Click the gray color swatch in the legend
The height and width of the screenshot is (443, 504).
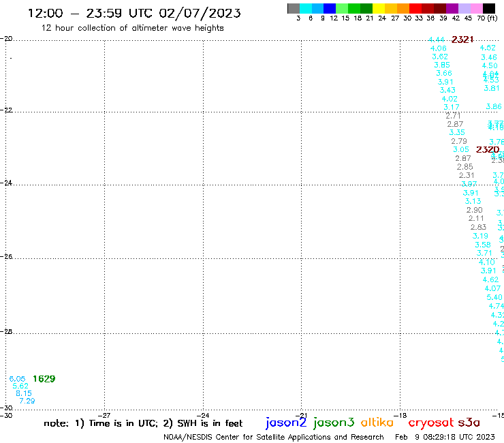tap(294, 8)
